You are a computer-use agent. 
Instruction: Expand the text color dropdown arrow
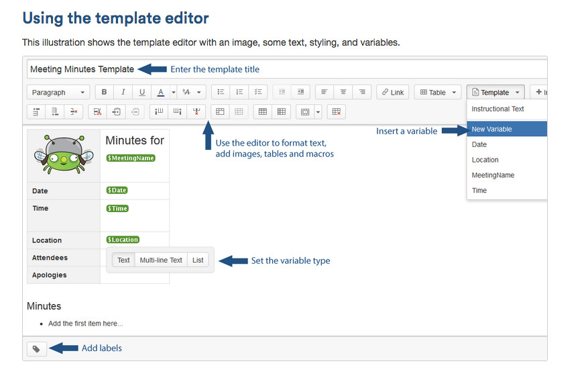pyautogui.click(x=173, y=92)
